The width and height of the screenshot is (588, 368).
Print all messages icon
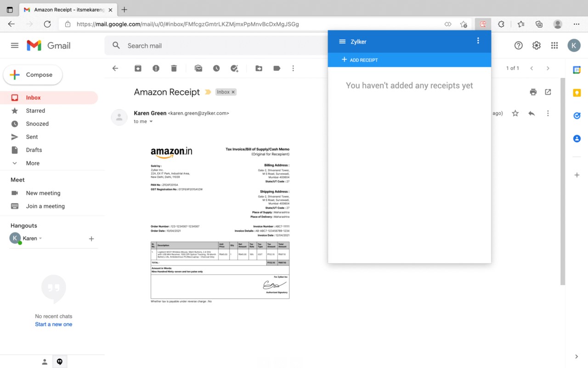pyautogui.click(x=533, y=92)
